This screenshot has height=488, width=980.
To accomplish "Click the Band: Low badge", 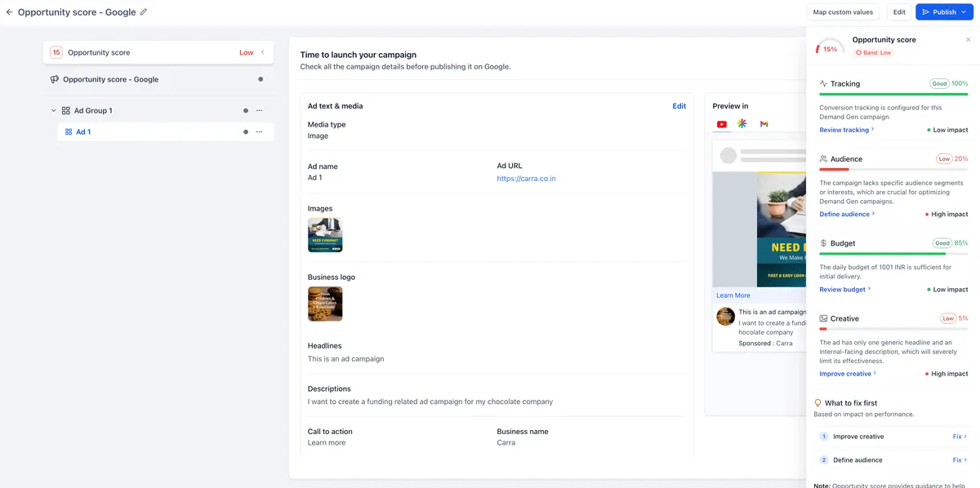I will [873, 52].
